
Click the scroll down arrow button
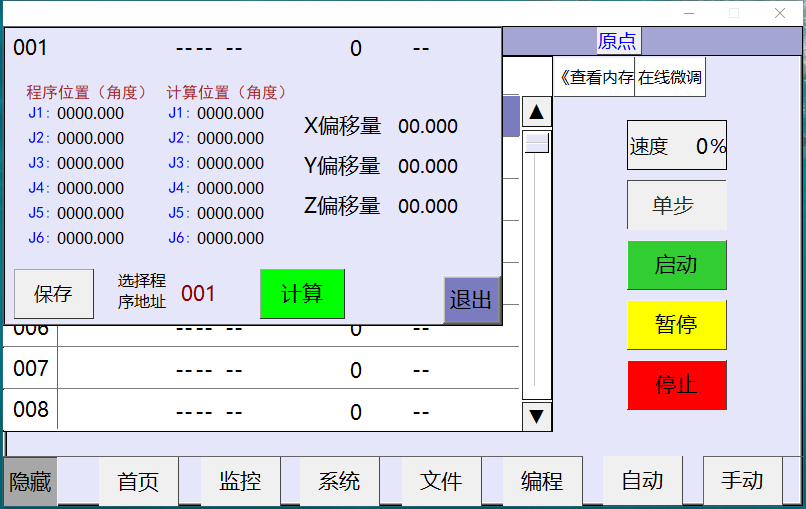pyautogui.click(x=537, y=416)
